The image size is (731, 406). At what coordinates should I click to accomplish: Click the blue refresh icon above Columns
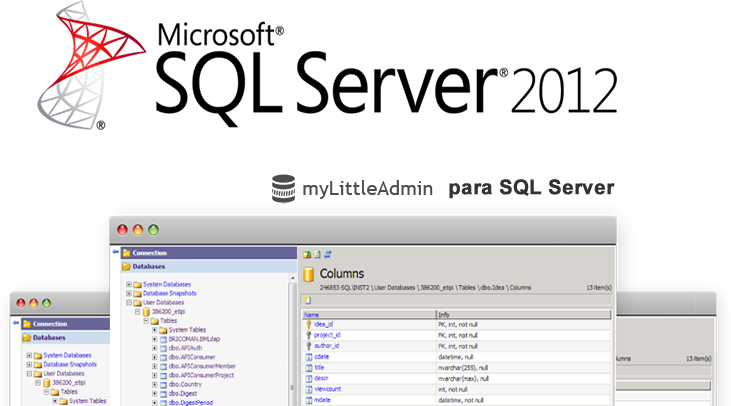[327, 254]
